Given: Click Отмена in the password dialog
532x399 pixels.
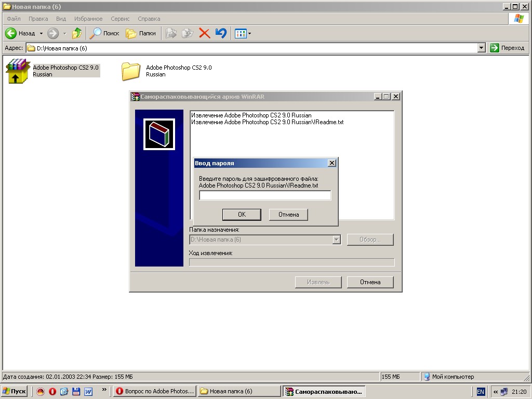Looking at the screenshot, I should [x=288, y=215].
